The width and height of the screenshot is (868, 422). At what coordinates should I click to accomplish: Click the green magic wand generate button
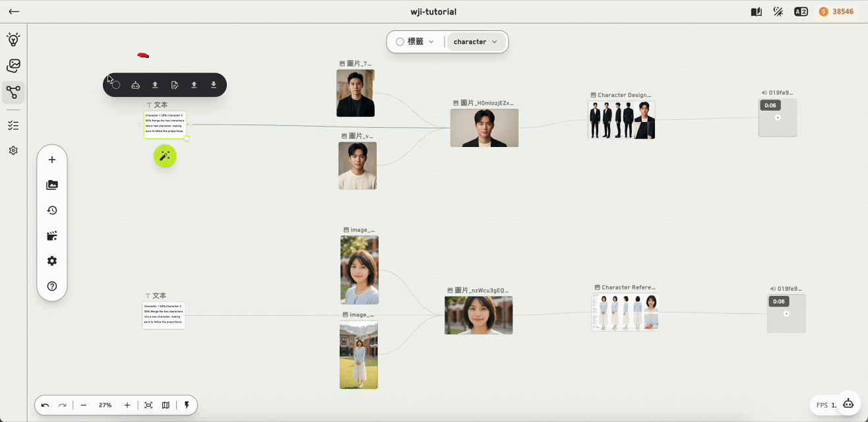pos(165,156)
